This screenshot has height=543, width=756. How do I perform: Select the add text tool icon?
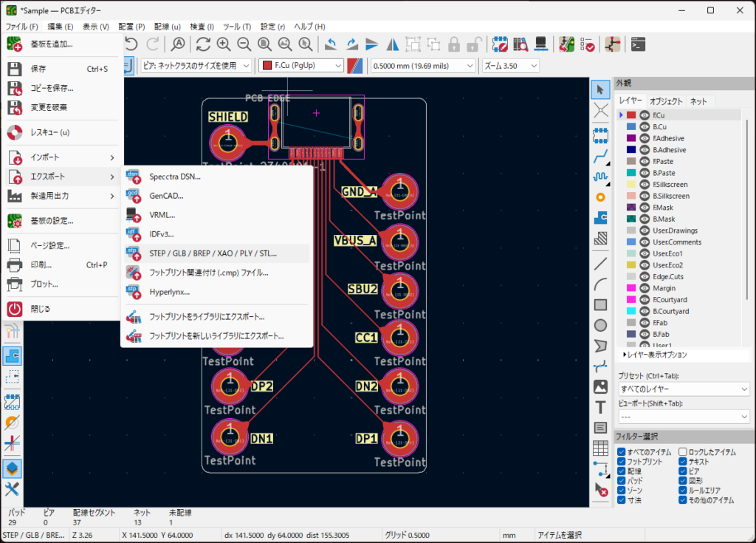[601, 407]
